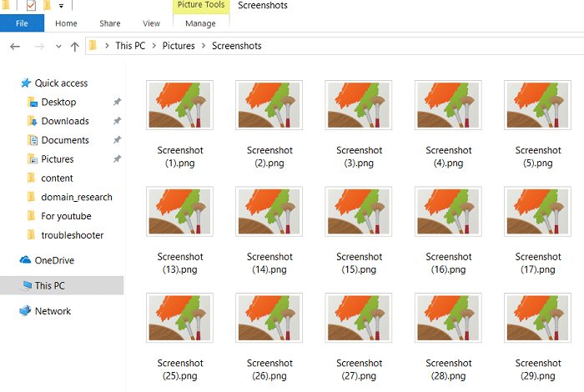The image size is (584, 392).
Task: Click the OneDrive cloud icon
Action: (x=25, y=260)
